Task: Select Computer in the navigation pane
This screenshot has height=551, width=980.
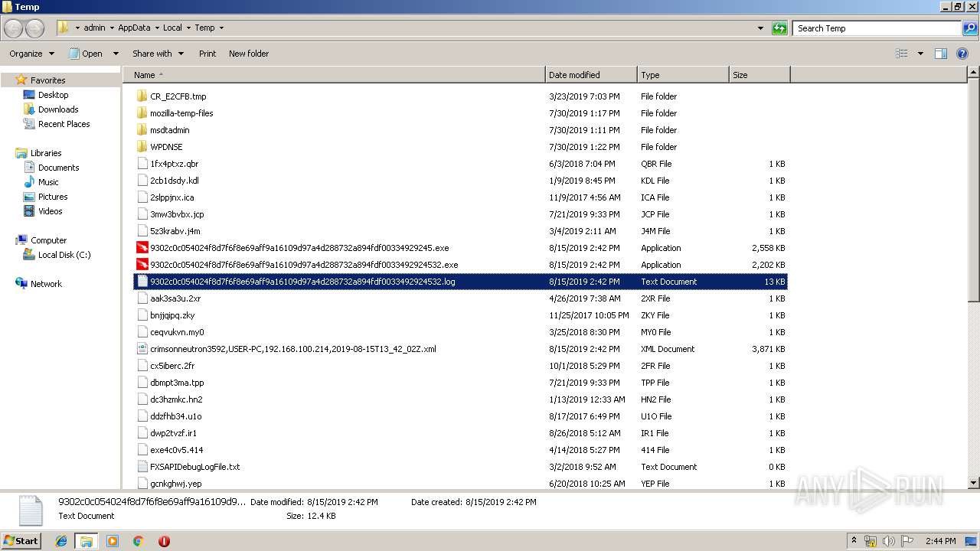Action: (48, 240)
